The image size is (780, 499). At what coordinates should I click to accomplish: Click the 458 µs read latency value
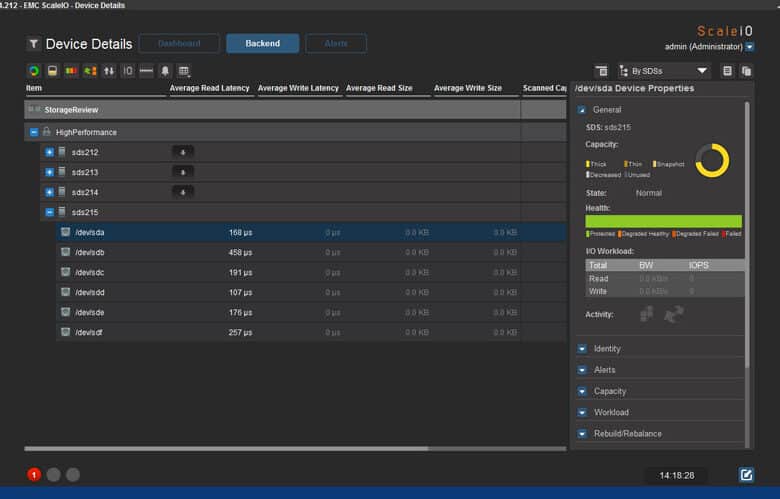click(x=240, y=252)
